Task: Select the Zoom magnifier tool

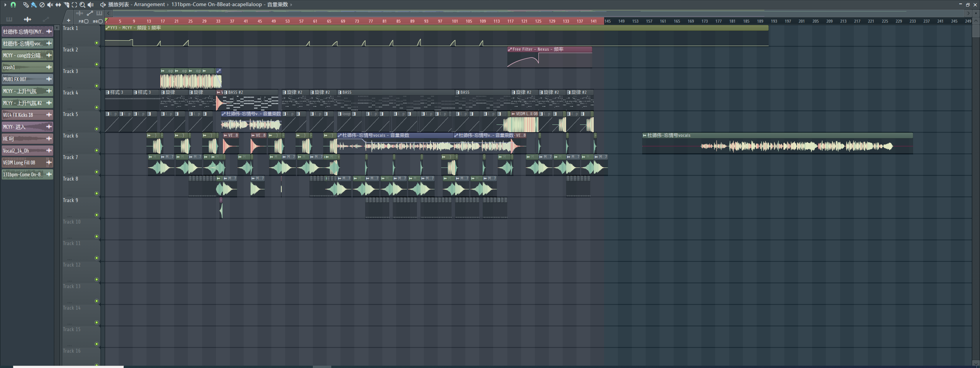Action: 82,5
